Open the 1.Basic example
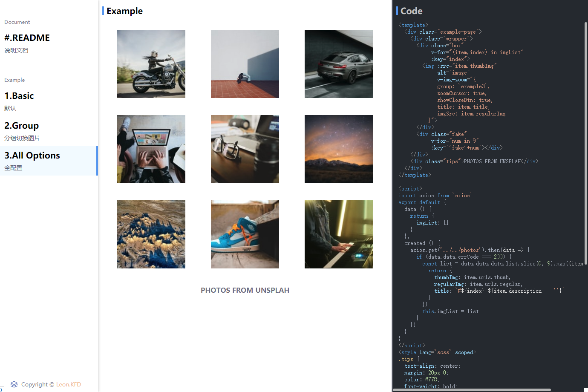The width and height of the screenshot is (588, 392). 49,101
